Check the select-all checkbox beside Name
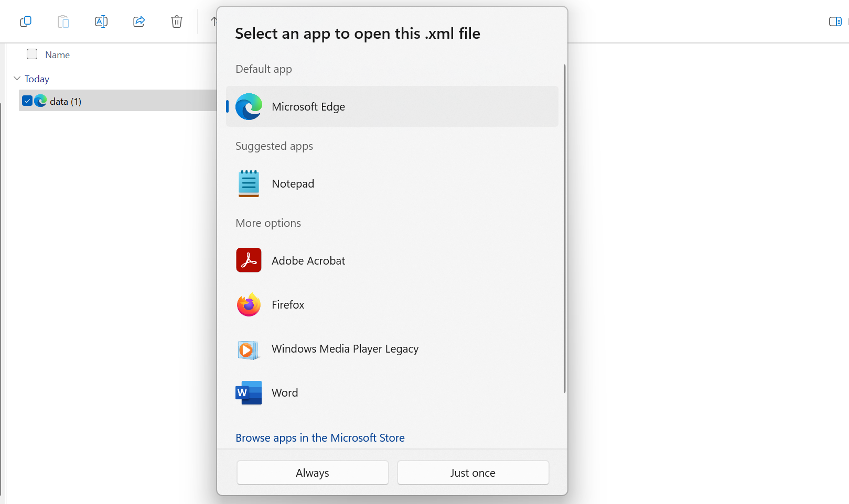The width and height of the screenshot is (849, 504). (x=32, y=54)
